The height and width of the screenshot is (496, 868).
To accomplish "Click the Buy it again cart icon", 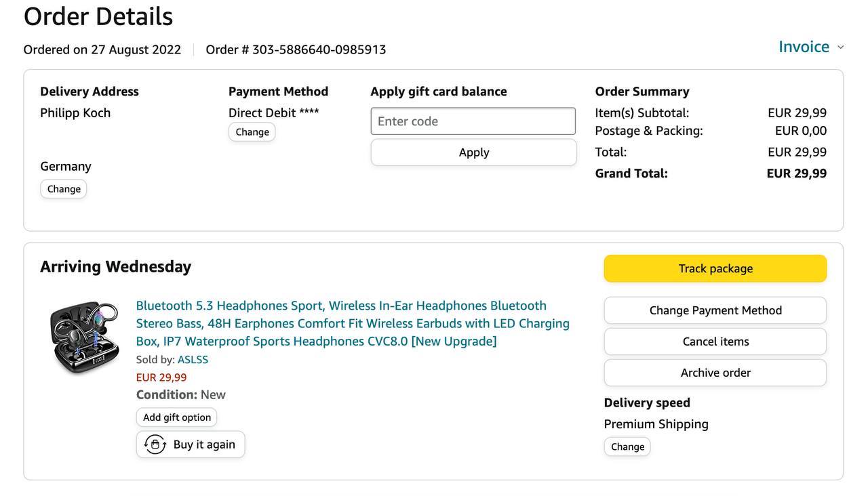I will pyautogui.click(x=155, y=445).
